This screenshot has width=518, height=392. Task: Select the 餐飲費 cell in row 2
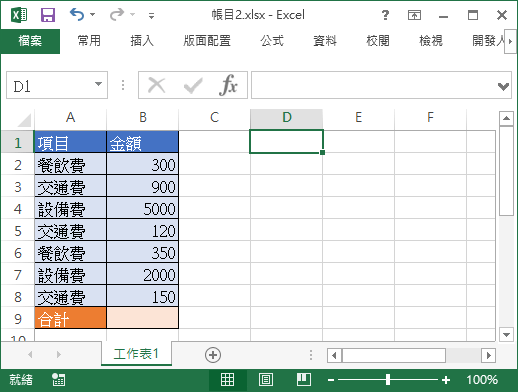tap(70, 165)
